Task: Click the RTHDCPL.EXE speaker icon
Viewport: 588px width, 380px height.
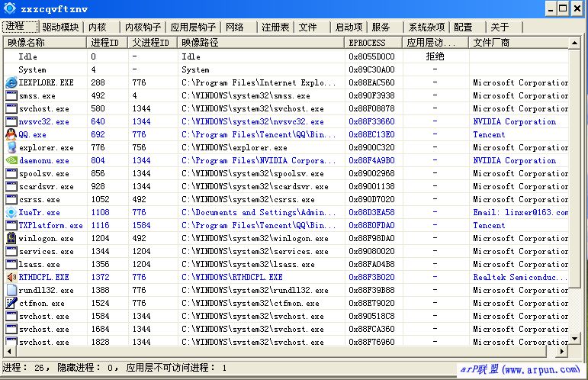Action: click(11, 277)
